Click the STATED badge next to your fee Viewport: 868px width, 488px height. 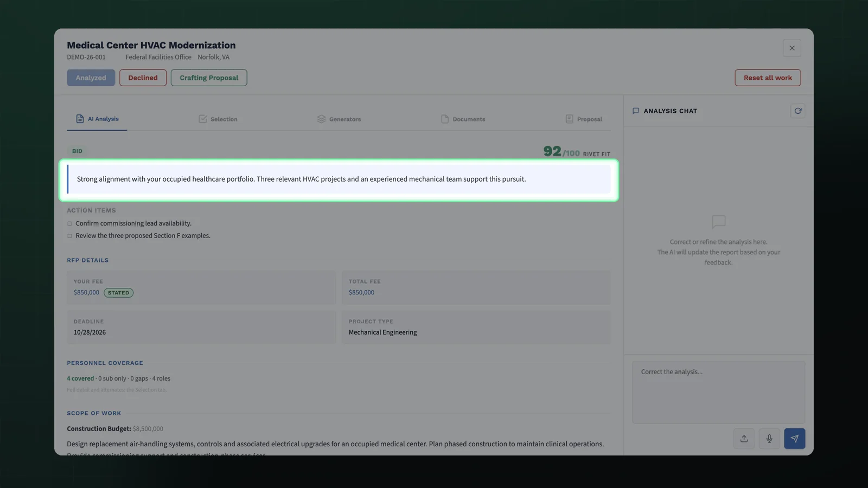[118, 293]
